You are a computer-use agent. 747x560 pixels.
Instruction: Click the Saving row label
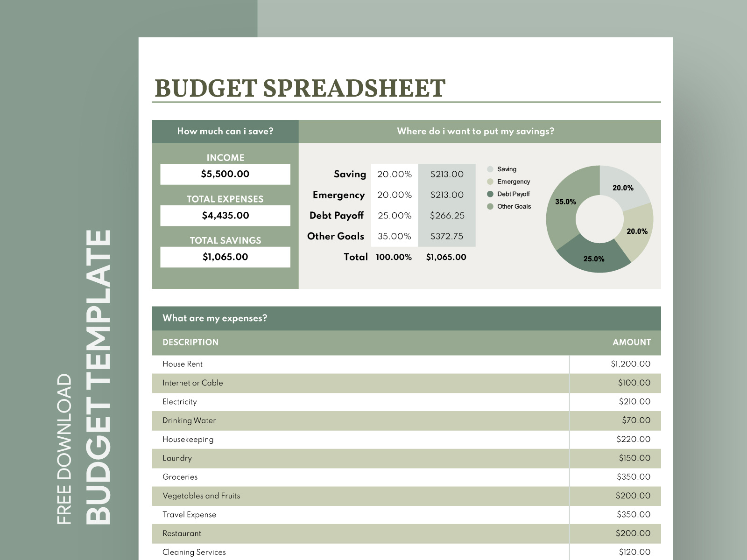pos(350,174)
